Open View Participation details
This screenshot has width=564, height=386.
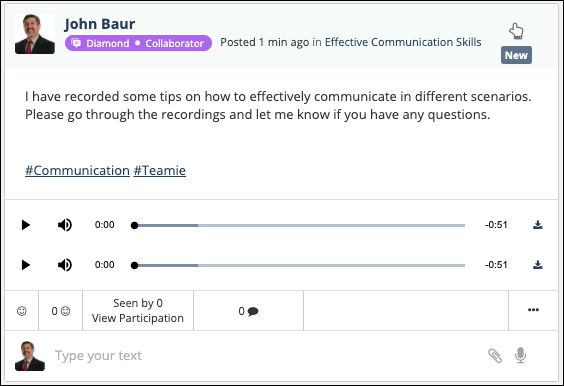(138, 318)
